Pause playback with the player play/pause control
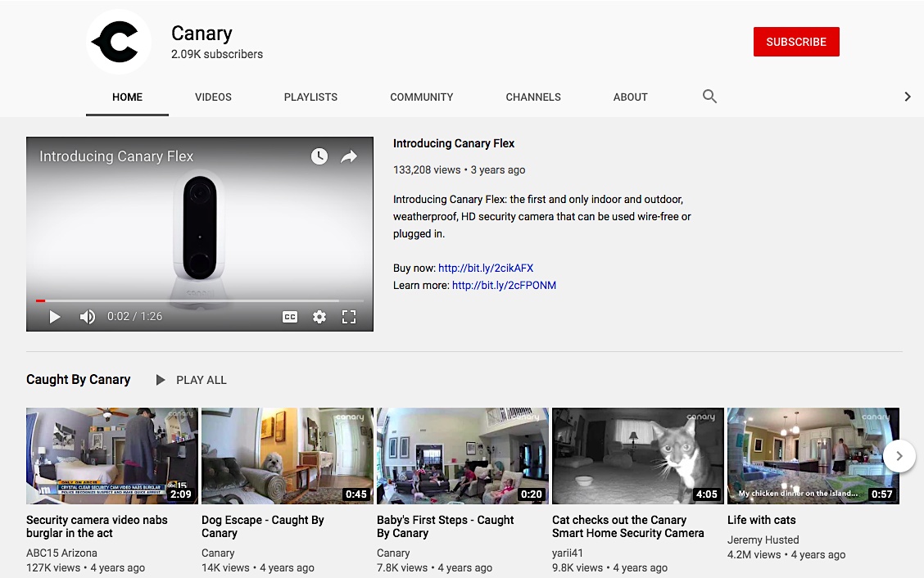Image resolution: width=924 pixels, height=578 pixels. [54, 316]
